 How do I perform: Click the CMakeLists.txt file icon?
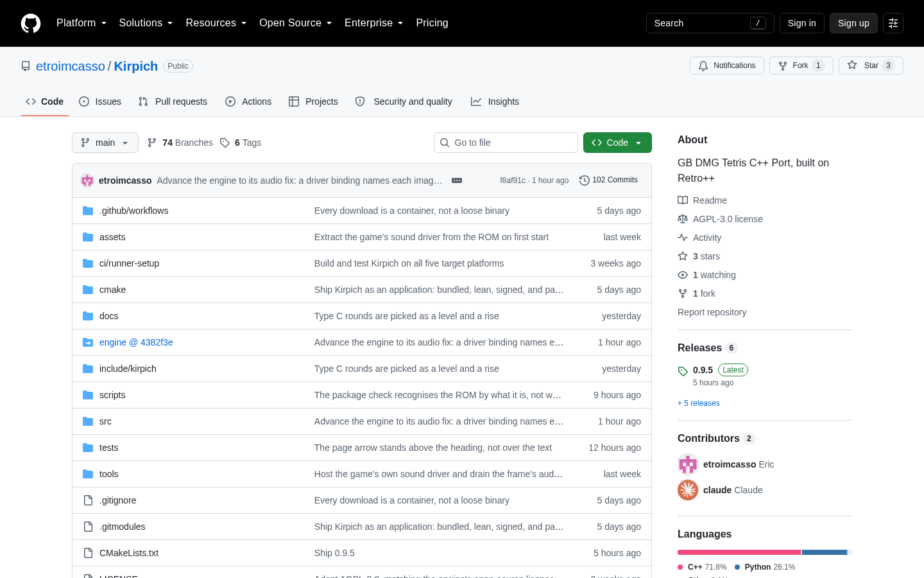click(88, 553)
